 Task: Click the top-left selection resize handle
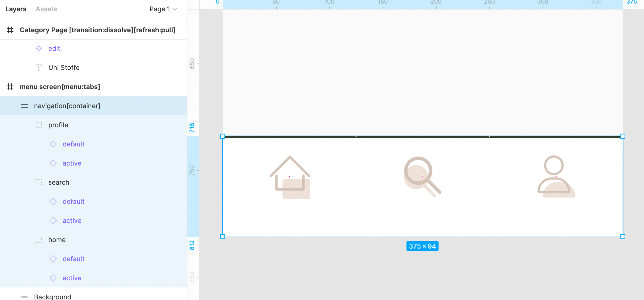tap(223, 136)
